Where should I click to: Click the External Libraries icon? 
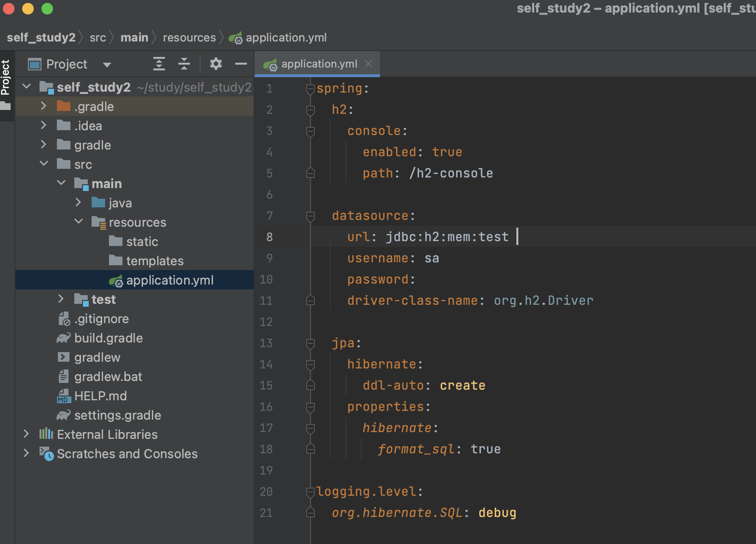coord(46,434)
